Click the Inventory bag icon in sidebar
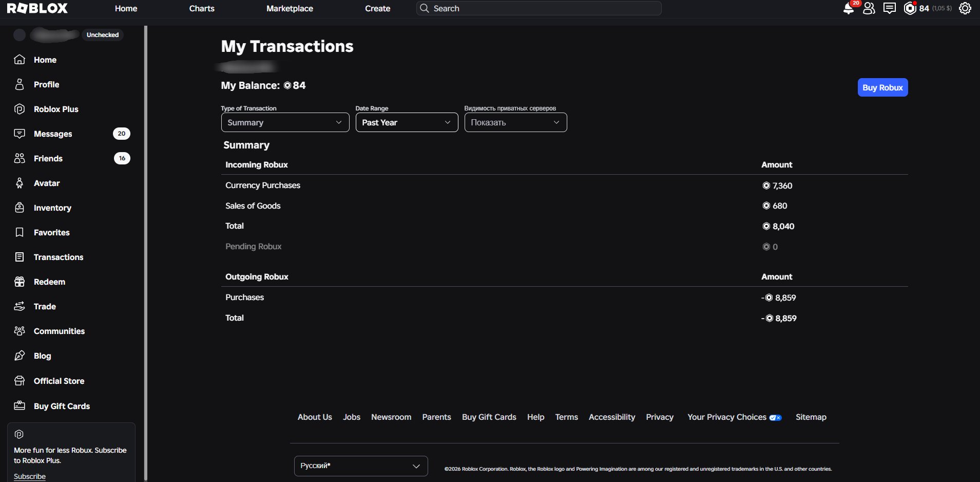 click(x=20, y=208)
